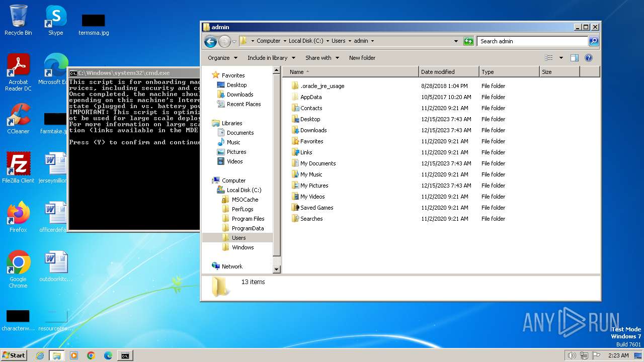Click Local Disk (C:) in the breadcrumb
The image size is (644, 362).
(306, 41)
